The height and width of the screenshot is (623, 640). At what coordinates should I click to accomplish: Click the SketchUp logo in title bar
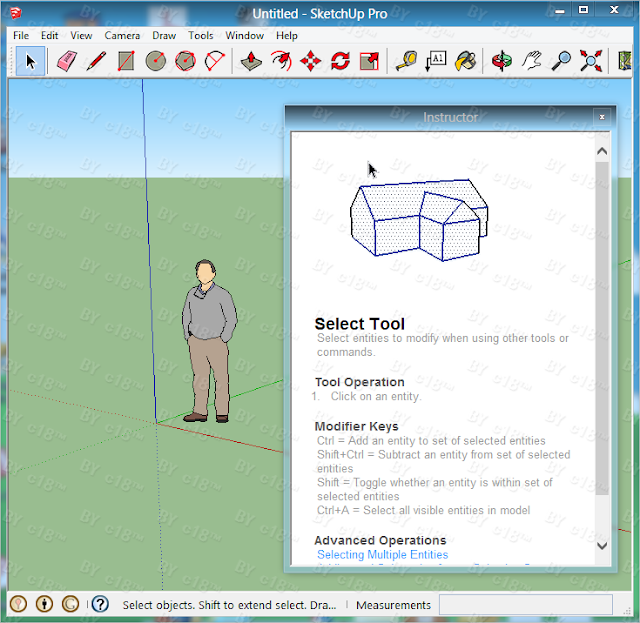click(x=16, y=13)
